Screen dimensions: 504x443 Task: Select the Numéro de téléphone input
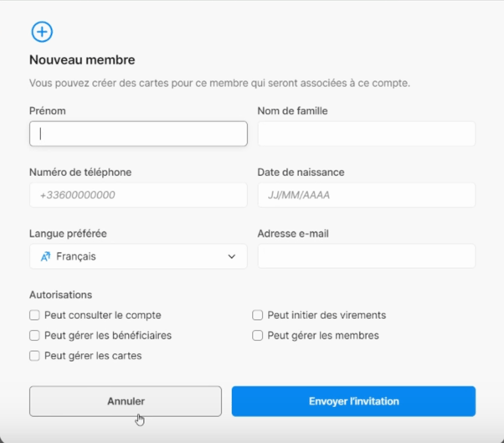tap(138, 195)
